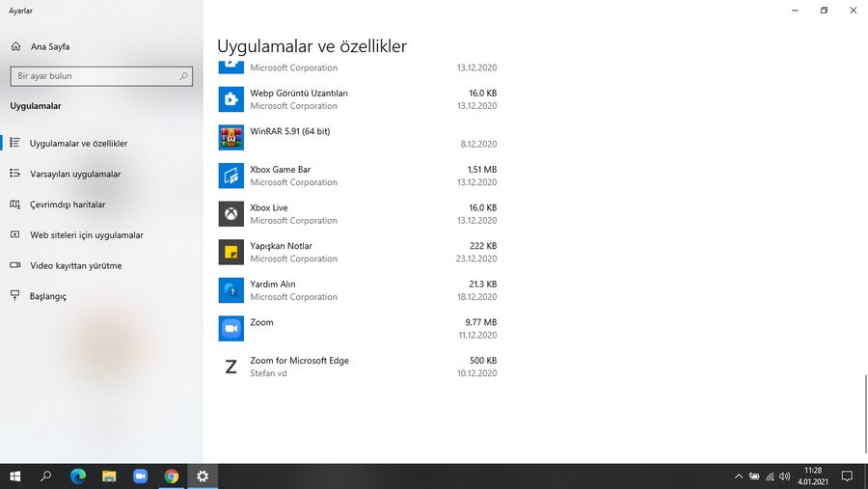The image size is (868, 489).
Task: Click the WinRAR 5.91 app icon
Action: tap(231, 137)
